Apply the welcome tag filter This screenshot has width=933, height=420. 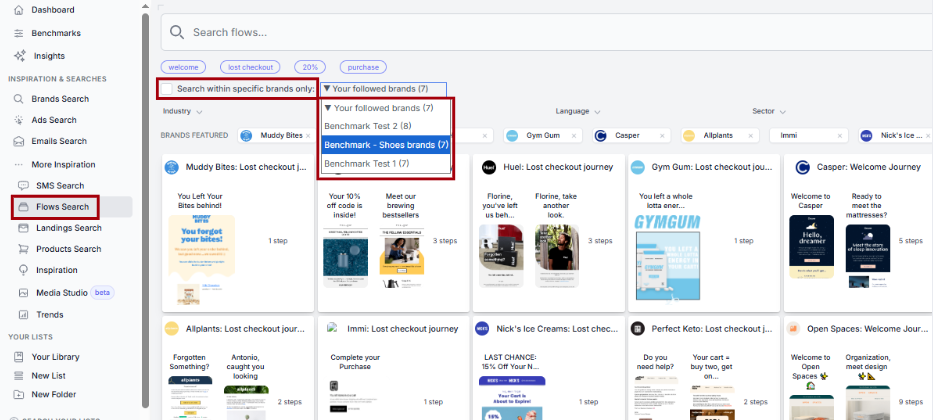pyautogui.click(x=183, y=67)
